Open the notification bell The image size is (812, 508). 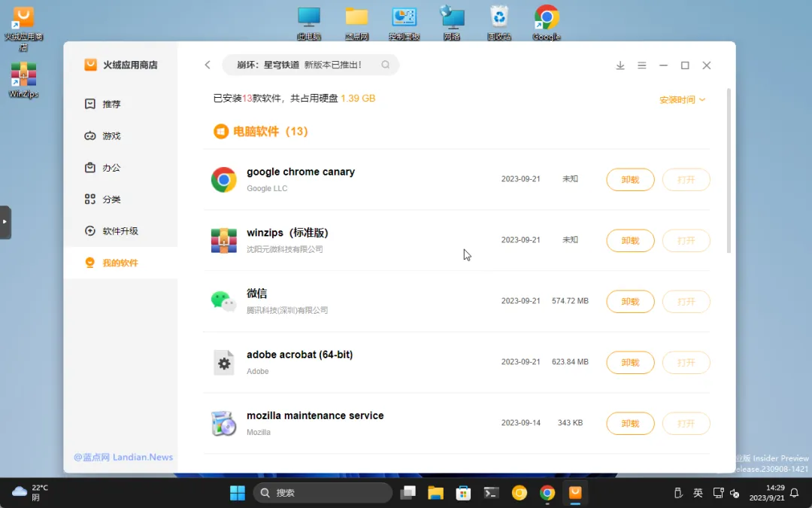tap(795, 492)
